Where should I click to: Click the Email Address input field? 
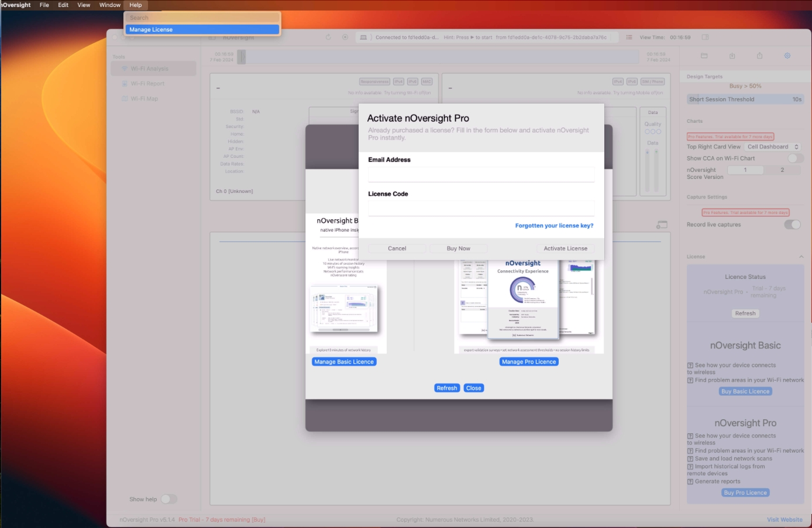pyautogui.click(x=481, y=174)
